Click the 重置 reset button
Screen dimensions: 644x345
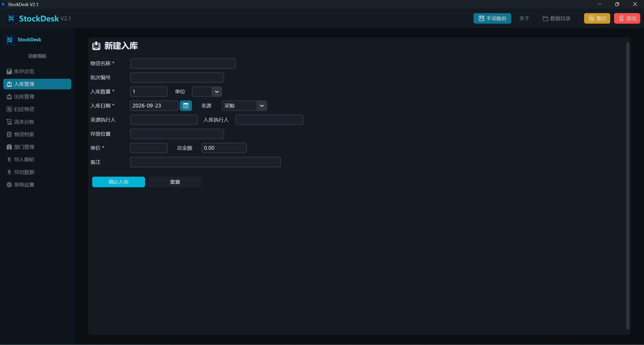point(175,182)
